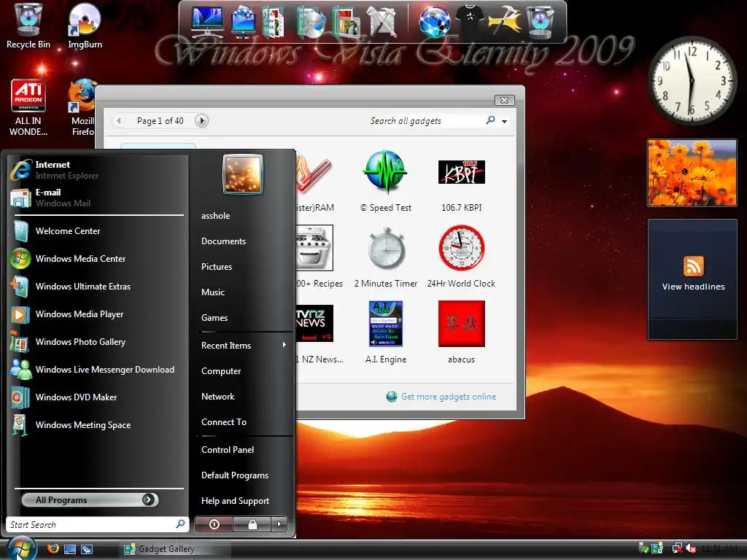Open Internet Explorer from Start menu
Image resolution: width=747 pixels, height=560 pixels.
click(98, 170)
